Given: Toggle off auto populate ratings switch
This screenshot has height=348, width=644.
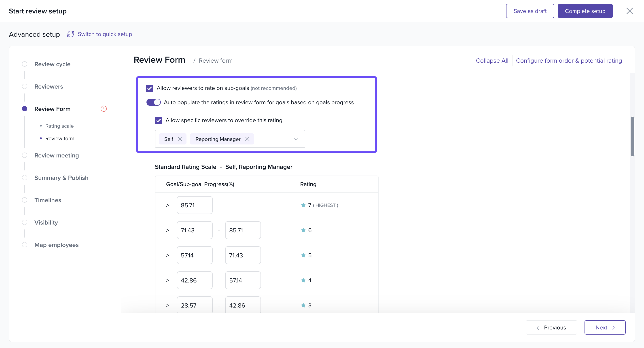Looking at the screenshot, I should 153,102.
